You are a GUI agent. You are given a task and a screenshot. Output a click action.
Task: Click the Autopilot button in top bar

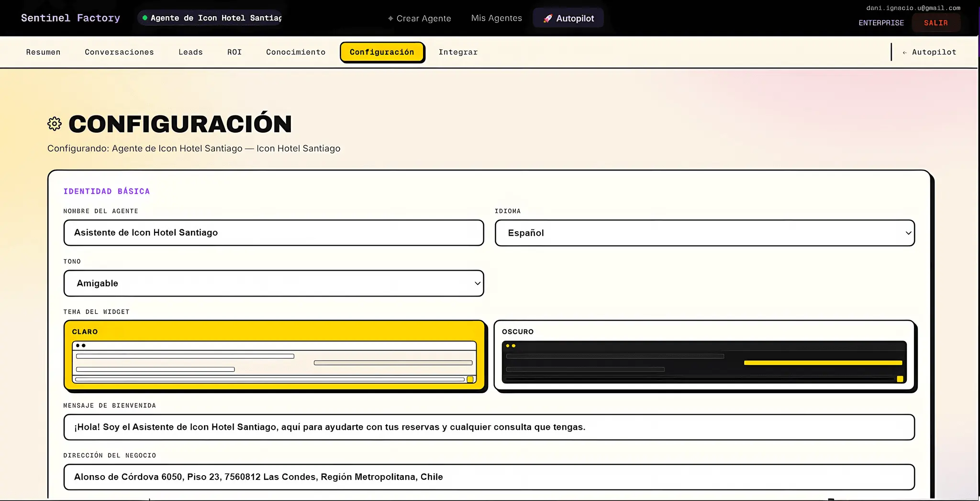coord(568,18)
